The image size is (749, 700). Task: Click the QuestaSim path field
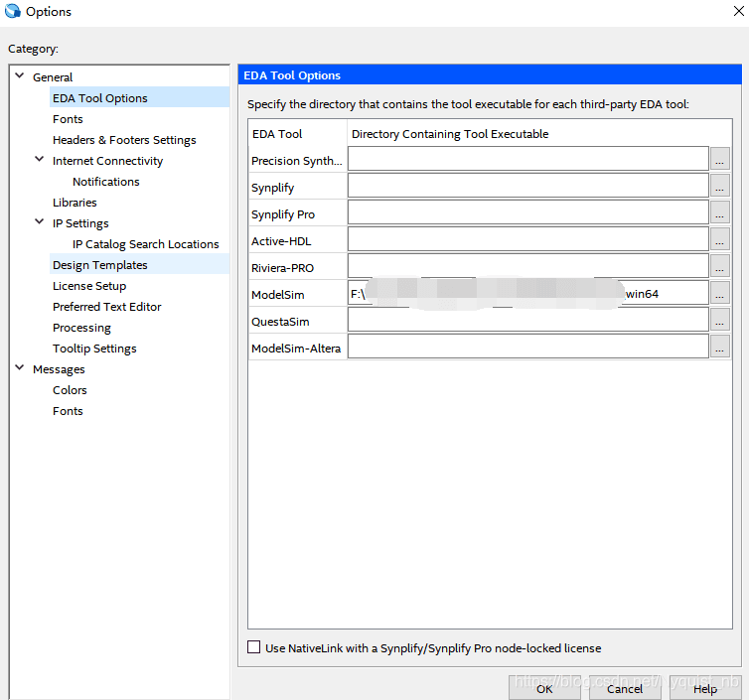(527, 319)
